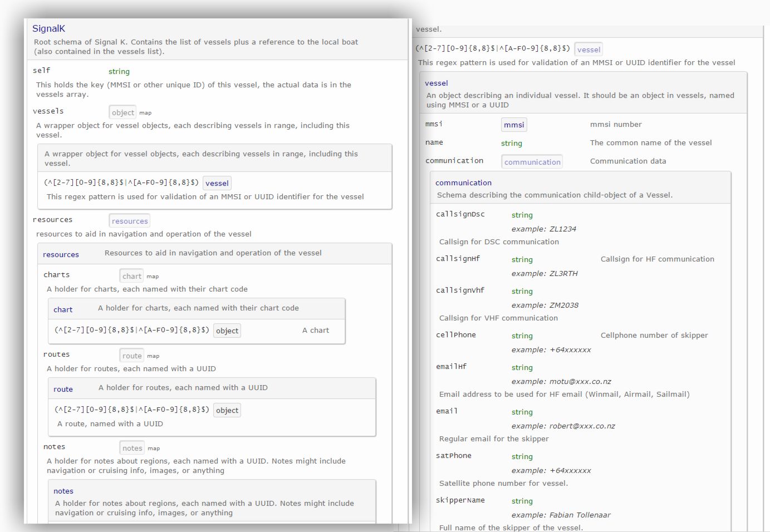Toggle the mmsi type button
This screenshot has height=532, width=770.
514,125
